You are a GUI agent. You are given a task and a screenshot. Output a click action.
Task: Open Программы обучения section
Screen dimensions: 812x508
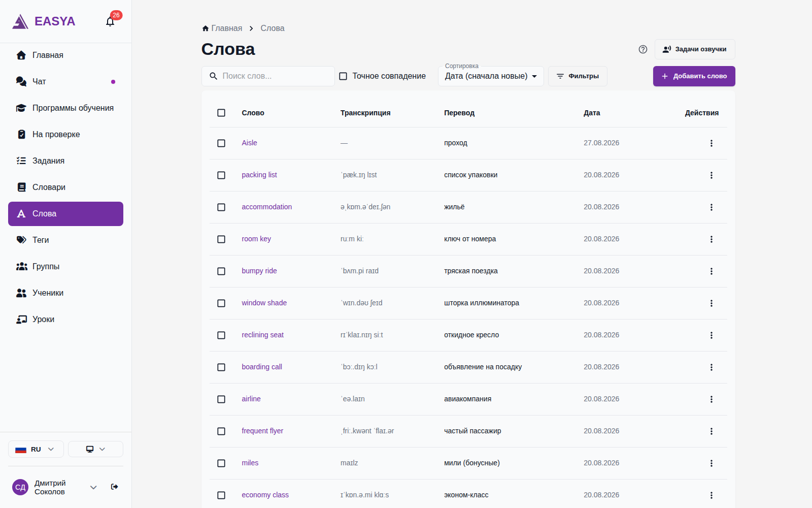[x=65, y=108]
